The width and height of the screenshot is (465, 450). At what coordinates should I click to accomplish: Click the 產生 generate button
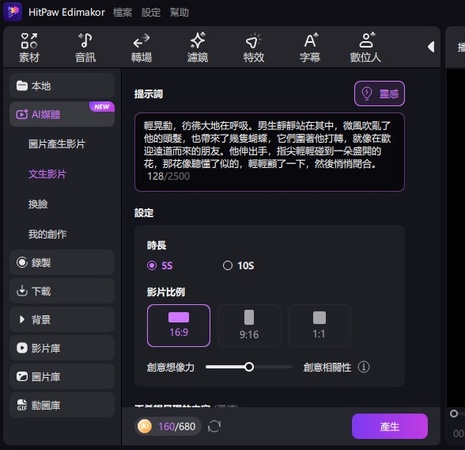[390, 426]
